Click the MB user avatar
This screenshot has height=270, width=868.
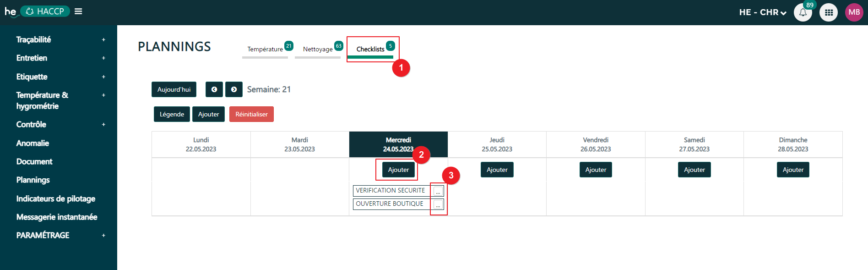pos(854,12)
